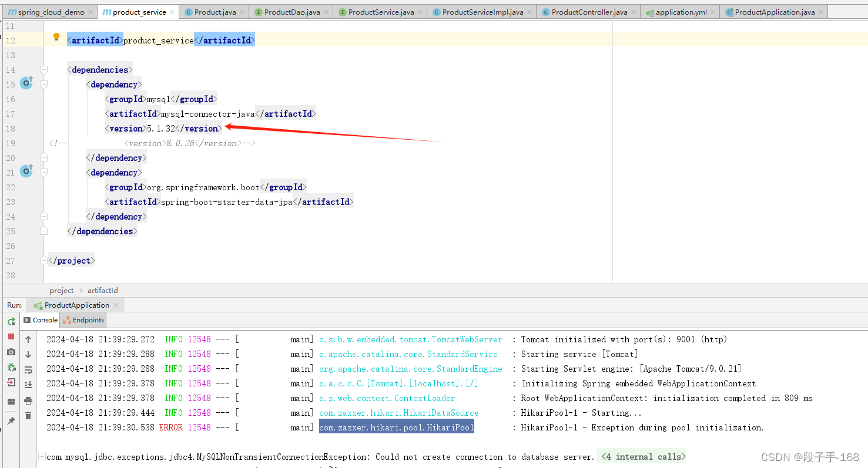
Task: Click the up arrow in console toolbar
Action: pyautogui.click(x=28, y=339)
